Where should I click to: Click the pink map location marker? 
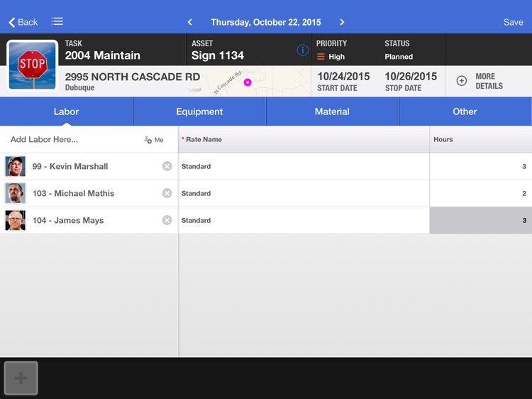[x=248, y=82]
